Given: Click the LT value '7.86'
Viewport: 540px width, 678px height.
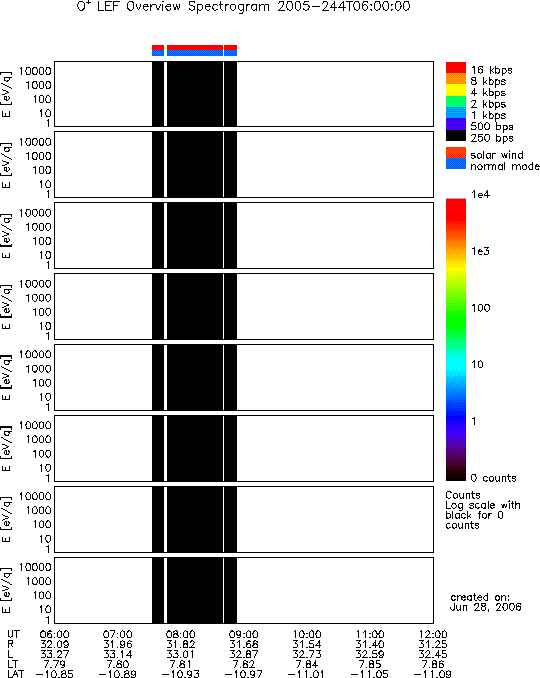Looking at the screenshot, I should tap(433, 664).
